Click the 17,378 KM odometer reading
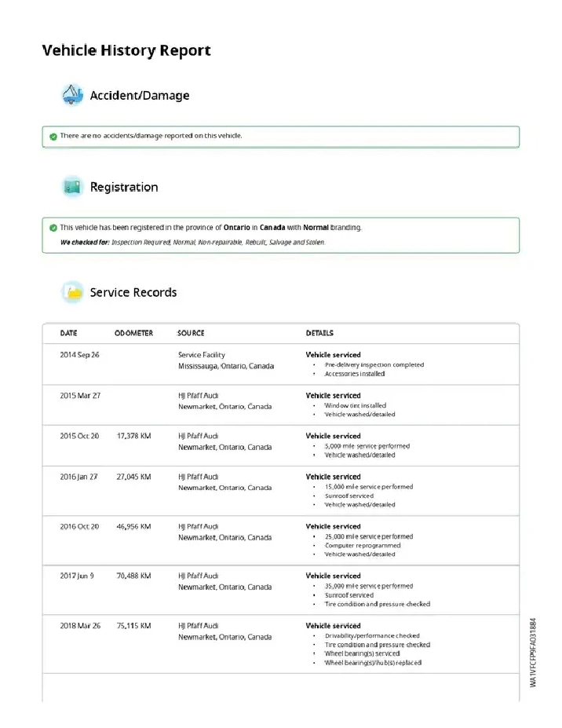This screenshot has width=562, height=728. click(x=133, y=436)
